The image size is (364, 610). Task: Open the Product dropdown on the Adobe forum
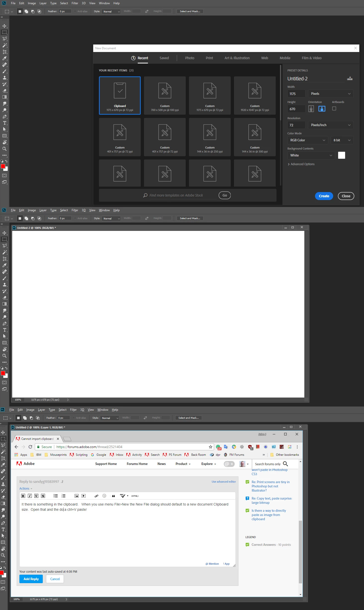pos(183,464)
